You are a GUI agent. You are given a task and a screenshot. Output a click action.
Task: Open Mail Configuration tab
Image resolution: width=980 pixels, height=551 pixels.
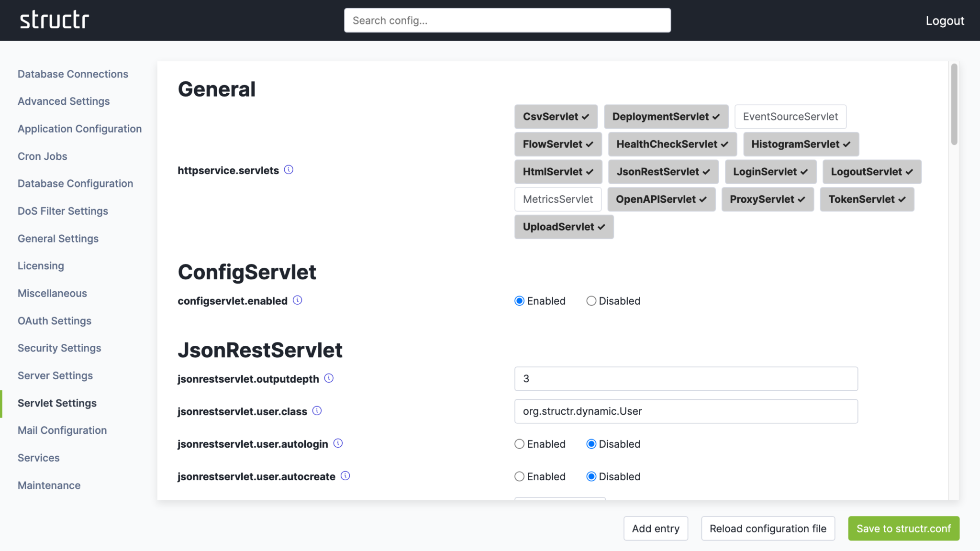62,430
